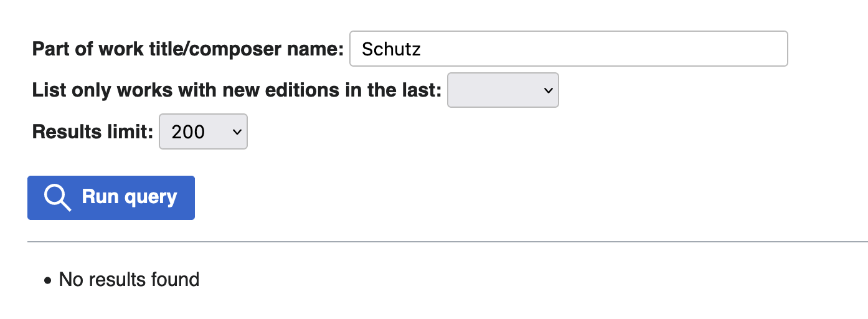The height and width of the screenshot is (319, 868).
Task: Select the '200' value in Results limit
Action: click(x=188, y=131)
